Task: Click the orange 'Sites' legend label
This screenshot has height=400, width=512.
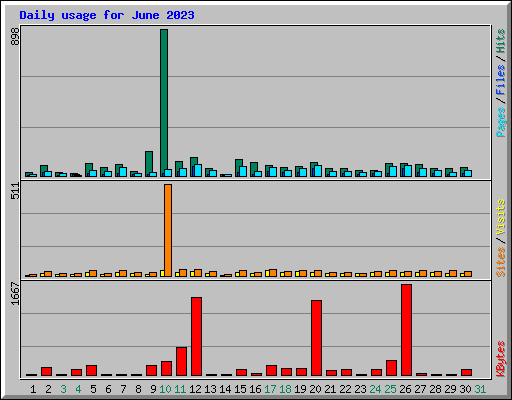Action: pos(500,262)
